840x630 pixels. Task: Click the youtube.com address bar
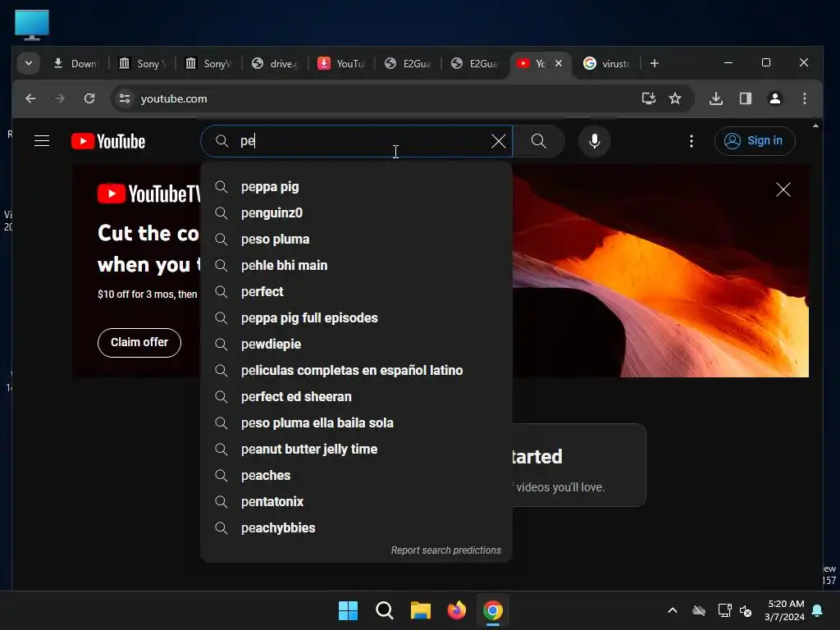pyautogui.click(x=386, y=98)
